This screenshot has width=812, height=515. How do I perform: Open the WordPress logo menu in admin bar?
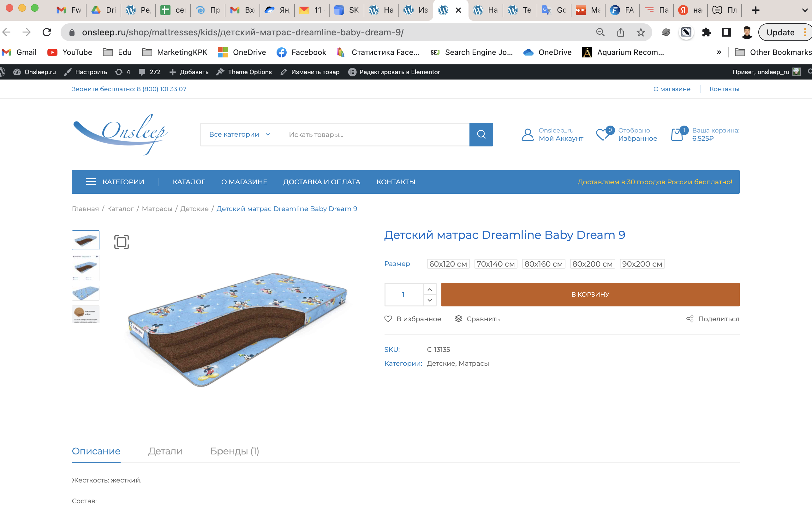pyautogui.click(x=2, y=72)
